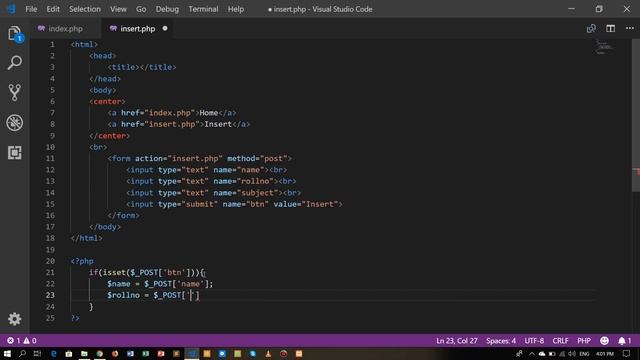
Task: Open the Source Control view
Action: (15, 93)
